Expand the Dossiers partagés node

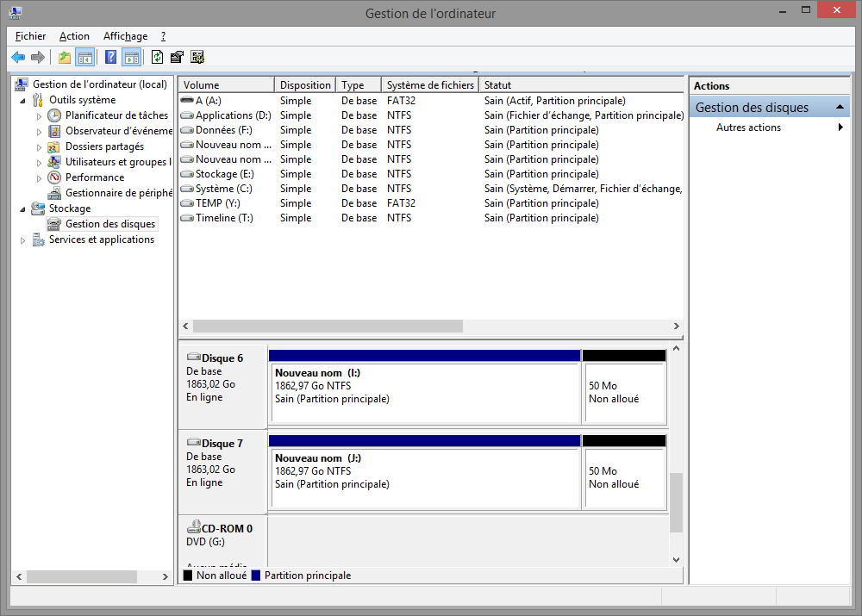click(39, 147)
